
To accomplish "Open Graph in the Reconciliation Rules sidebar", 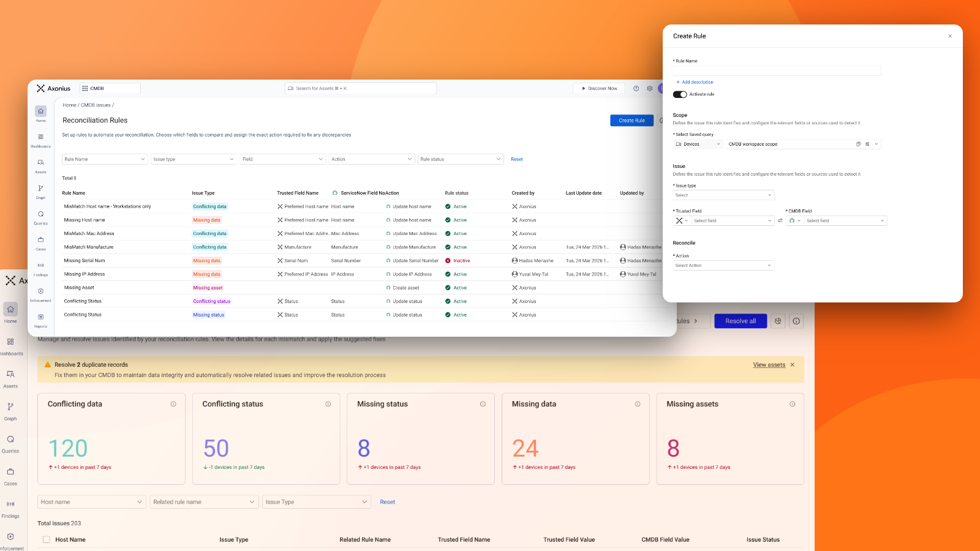I will [40, 192].
